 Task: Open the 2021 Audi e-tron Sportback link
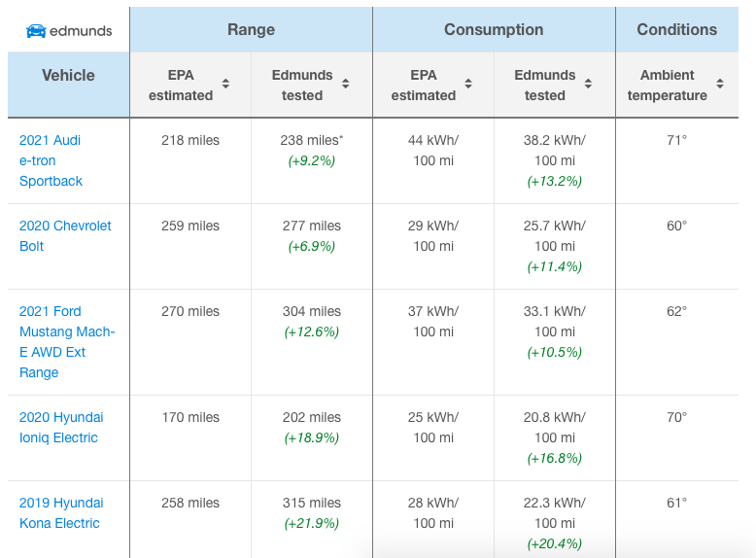point(51,160)
